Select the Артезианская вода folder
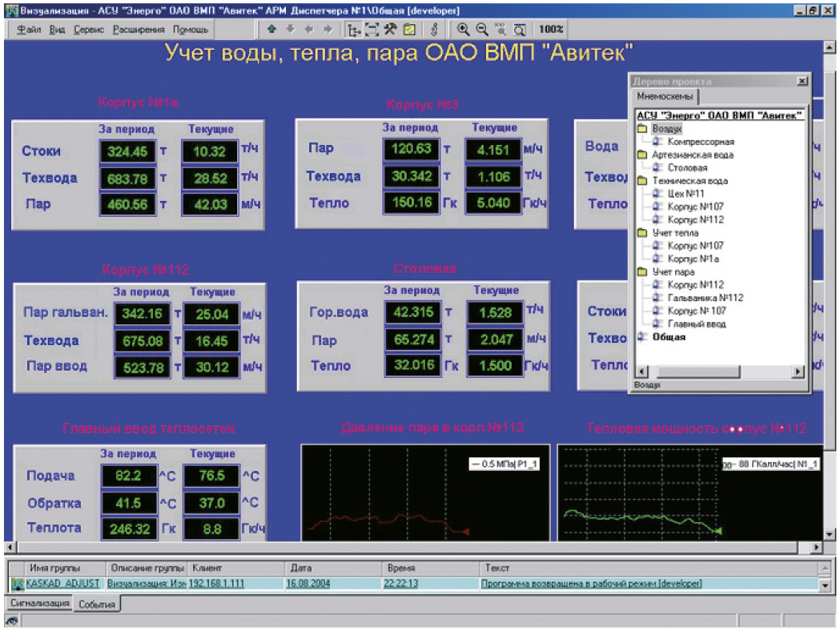This screenshot has height=631, width=840. (692, 155)
